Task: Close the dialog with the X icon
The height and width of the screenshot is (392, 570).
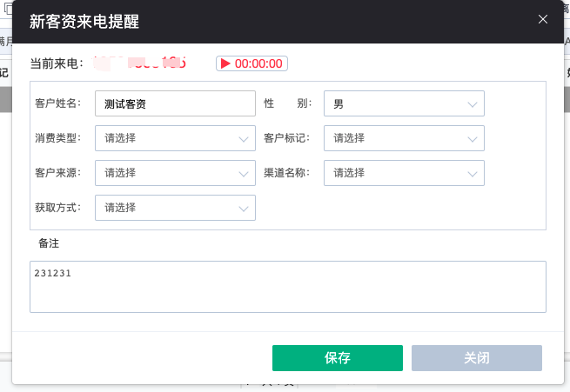Action: tap(543, 19)
